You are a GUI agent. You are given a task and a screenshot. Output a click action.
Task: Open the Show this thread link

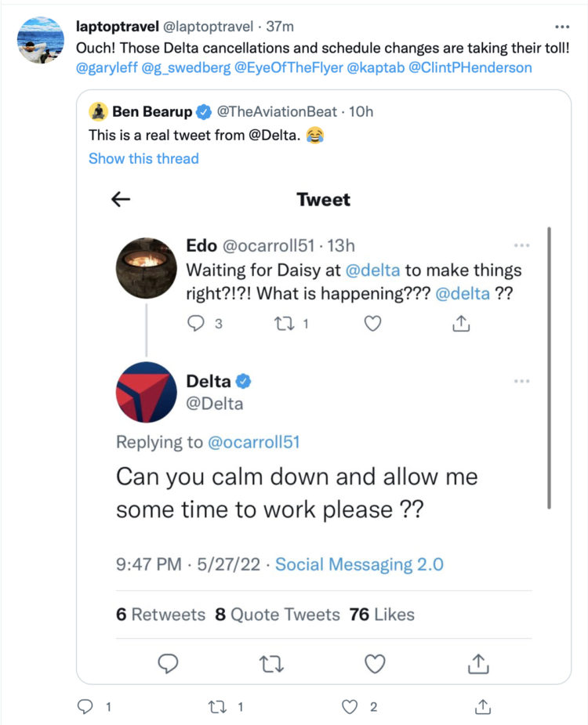(143, 158)
